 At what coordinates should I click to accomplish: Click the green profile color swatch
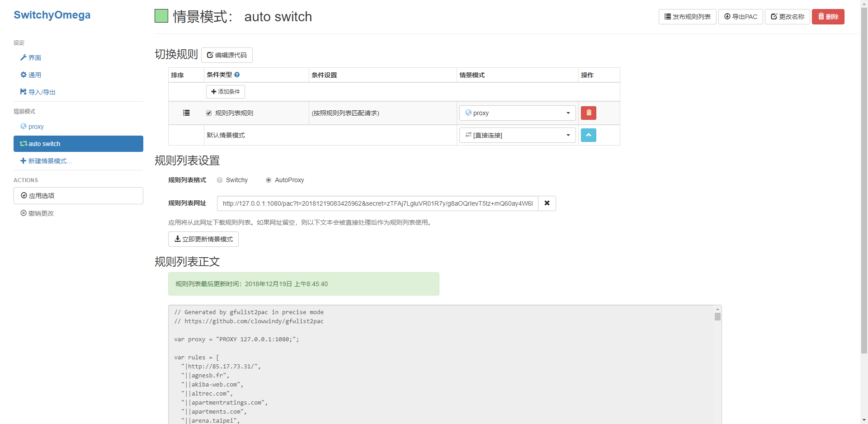click(x=161, y=16)
